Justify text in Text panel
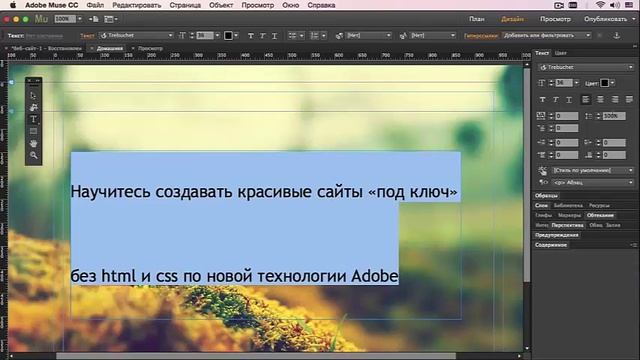 pos(629,99)
